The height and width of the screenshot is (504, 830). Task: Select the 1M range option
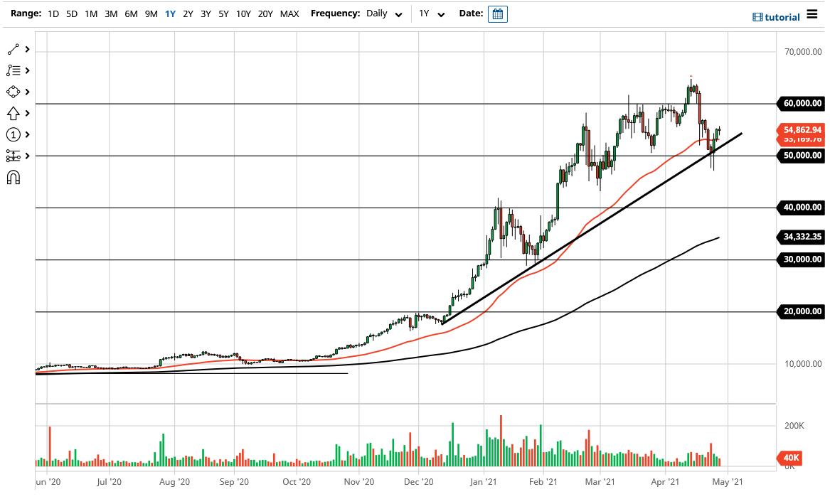(90, 13)
